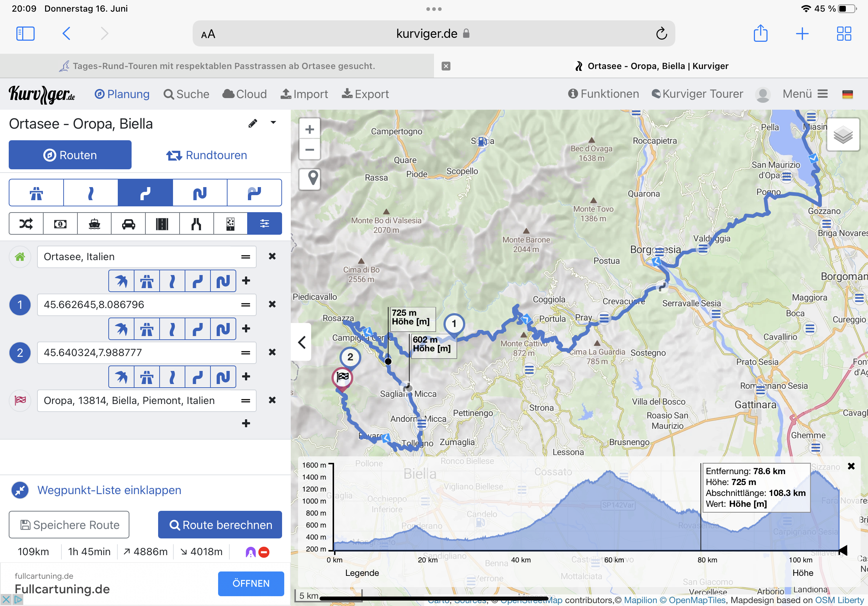Click the Legende label under elevation chart
The width and height of the screenshot is (868, 606).
coord(362,573)
